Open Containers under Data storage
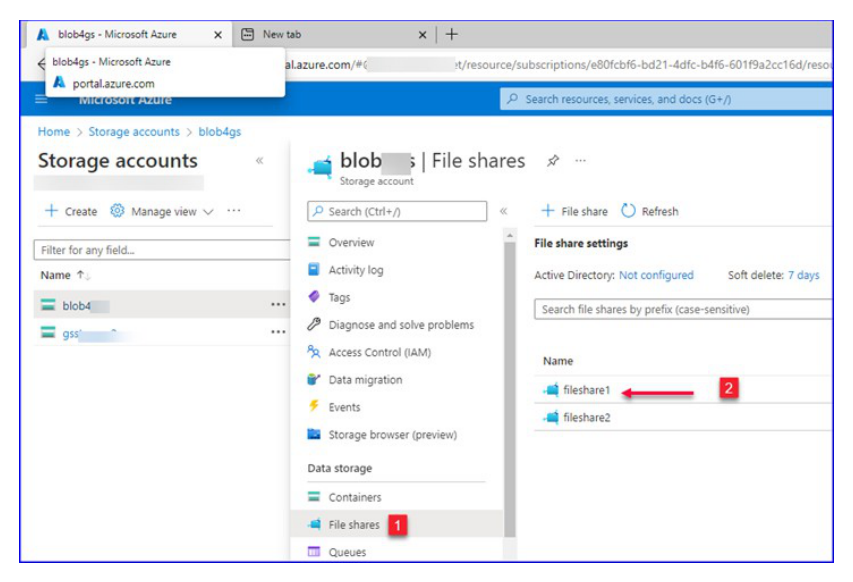 point(355,497)
